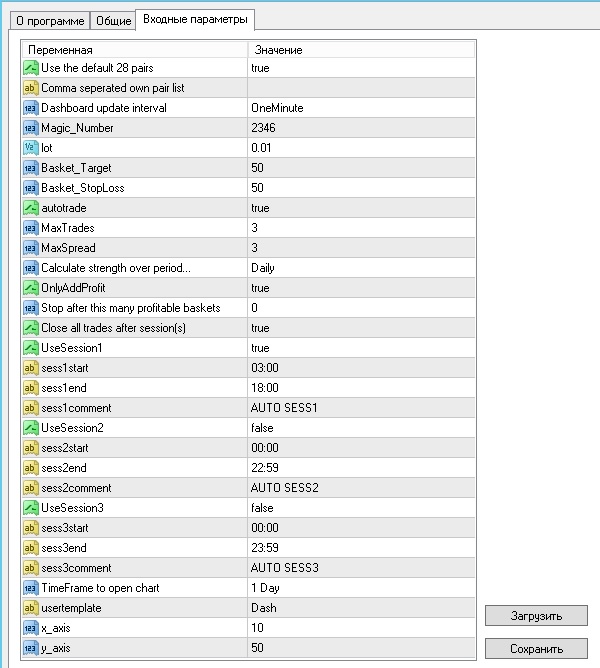Image resolution: width=600 pixels, height=668 pixels.
Task: Edit the AUTO SESS1 comment value
Action: 361,408
